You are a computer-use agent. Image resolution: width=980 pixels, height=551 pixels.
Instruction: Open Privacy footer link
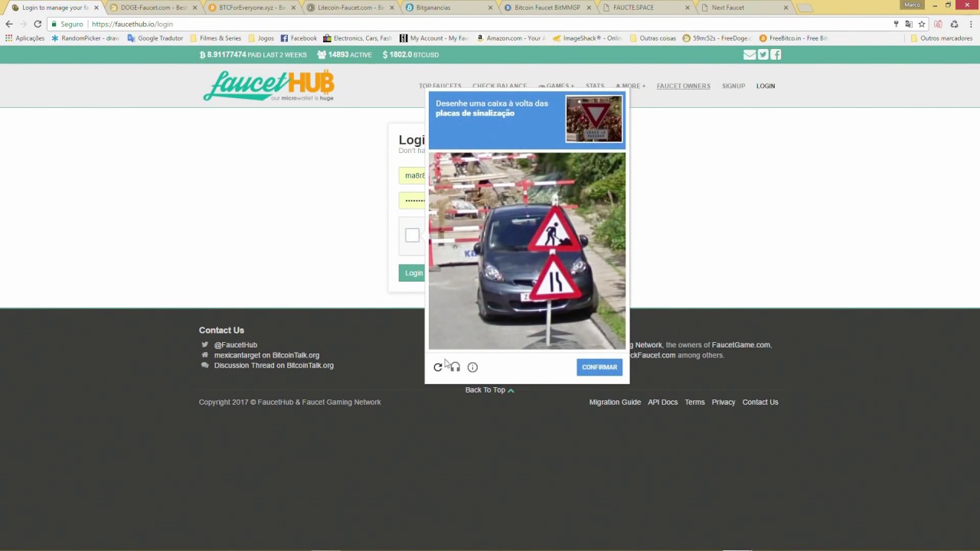[x=724, y=402]
